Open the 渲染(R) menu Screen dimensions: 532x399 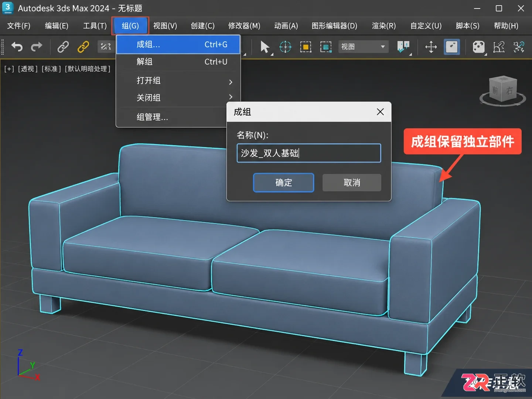click(384, 26)
